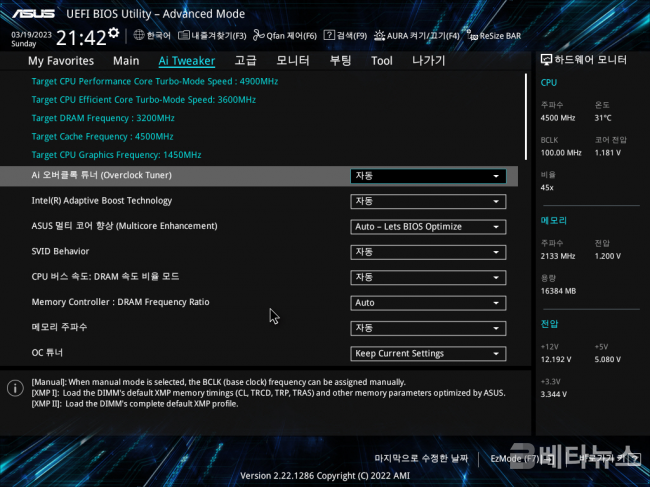Click the hardware monitor display icon
This screenshot has width=650, height=487.
[x=546, y=60]
